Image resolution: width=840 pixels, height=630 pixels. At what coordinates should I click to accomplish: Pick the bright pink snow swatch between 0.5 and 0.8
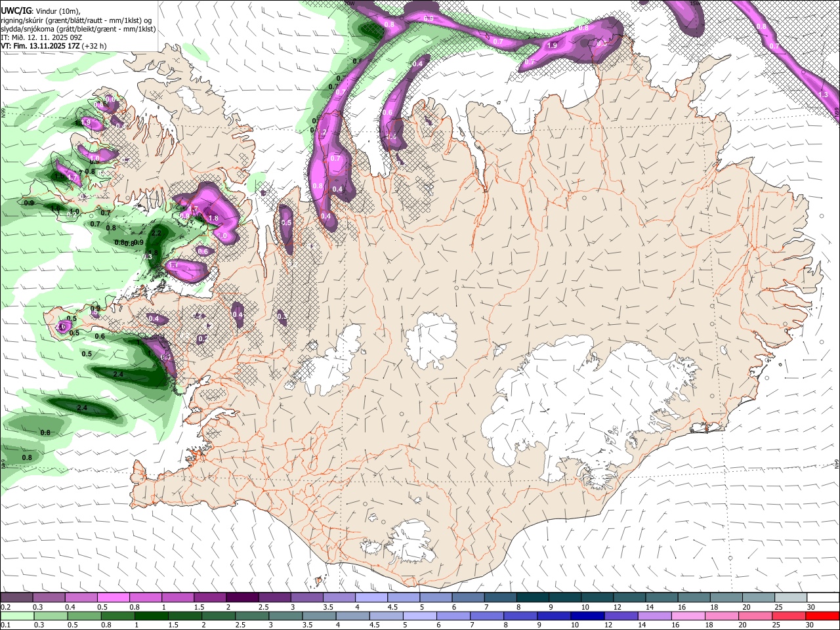113,598
